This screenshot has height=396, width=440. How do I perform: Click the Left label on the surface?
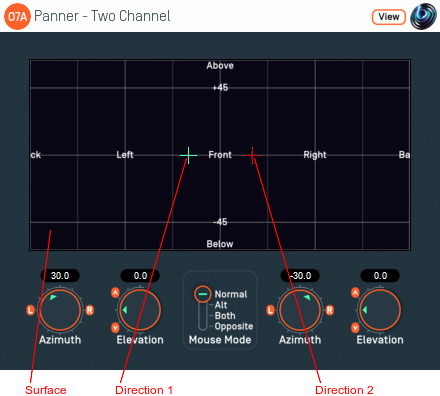click(x=125, y=155)
